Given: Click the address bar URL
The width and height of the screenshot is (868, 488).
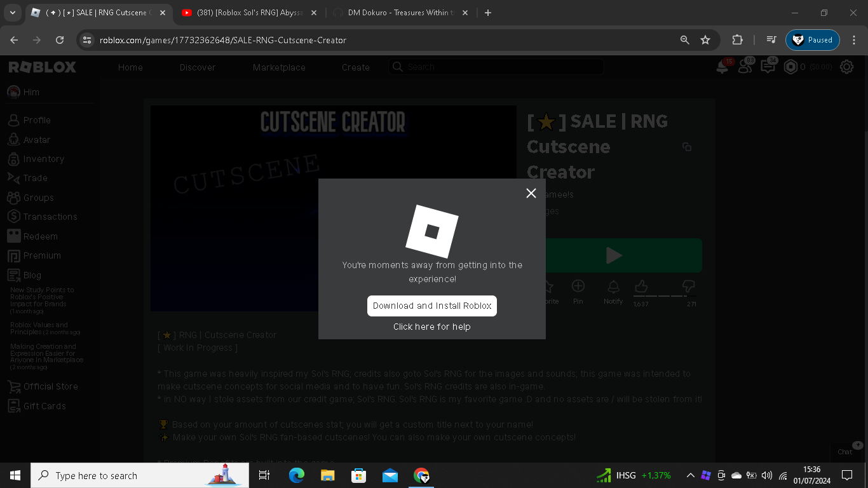Looking at the screenshot, I should [x=223, y=40].
